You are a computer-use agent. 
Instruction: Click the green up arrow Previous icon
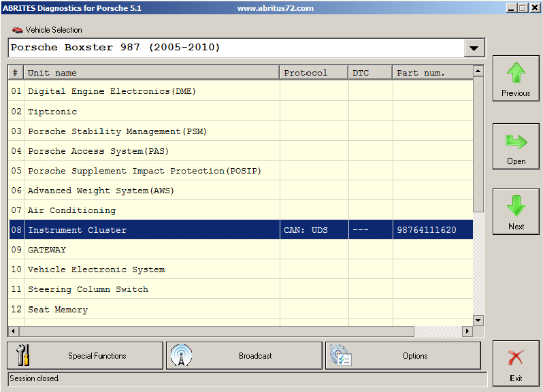coord(516,73)
